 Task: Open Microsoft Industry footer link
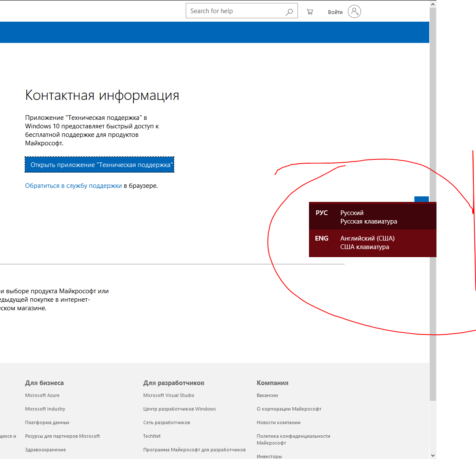[x=45, y=409]
